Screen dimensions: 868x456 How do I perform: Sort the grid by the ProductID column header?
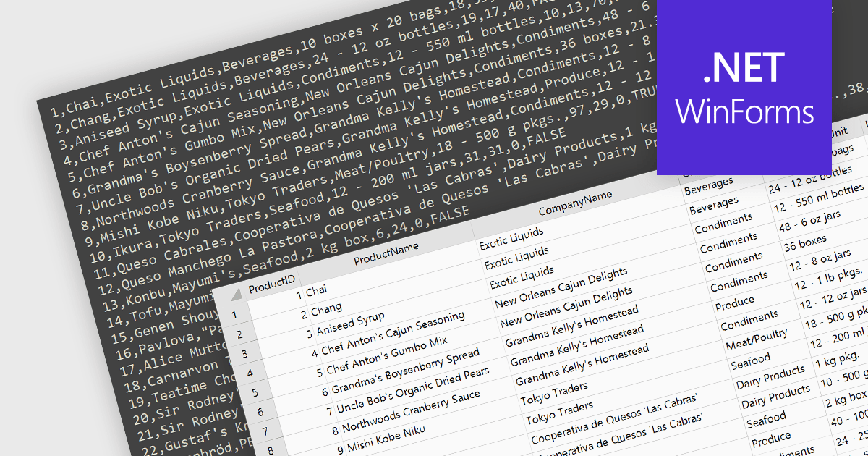[x=273, y=285]
